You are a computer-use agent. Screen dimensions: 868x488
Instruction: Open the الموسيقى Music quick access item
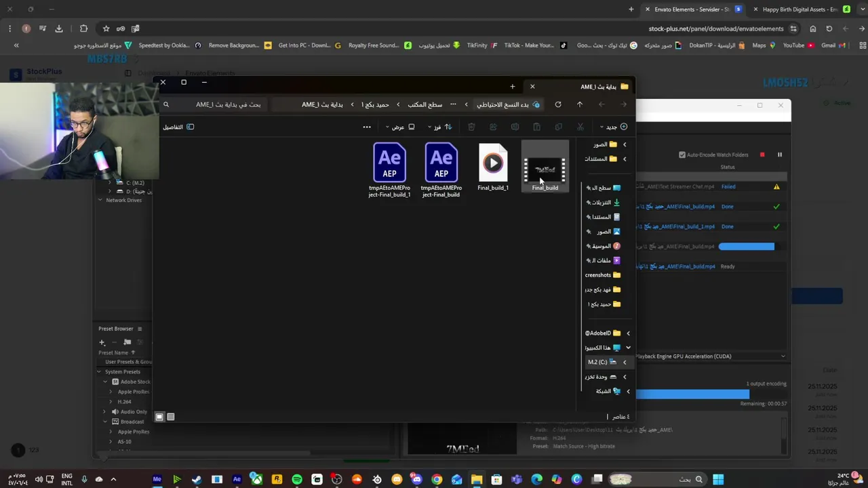(x=604, y=246)
